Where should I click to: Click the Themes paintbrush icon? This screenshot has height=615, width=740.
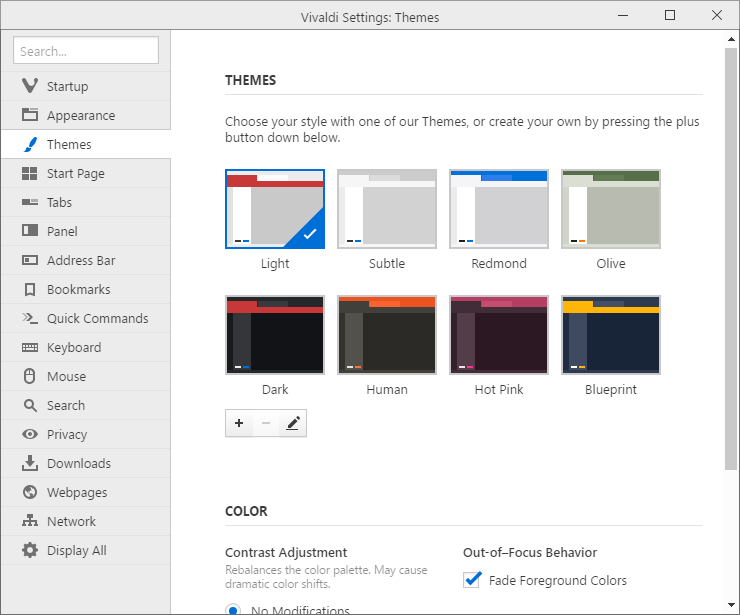[x=30, y=144]
